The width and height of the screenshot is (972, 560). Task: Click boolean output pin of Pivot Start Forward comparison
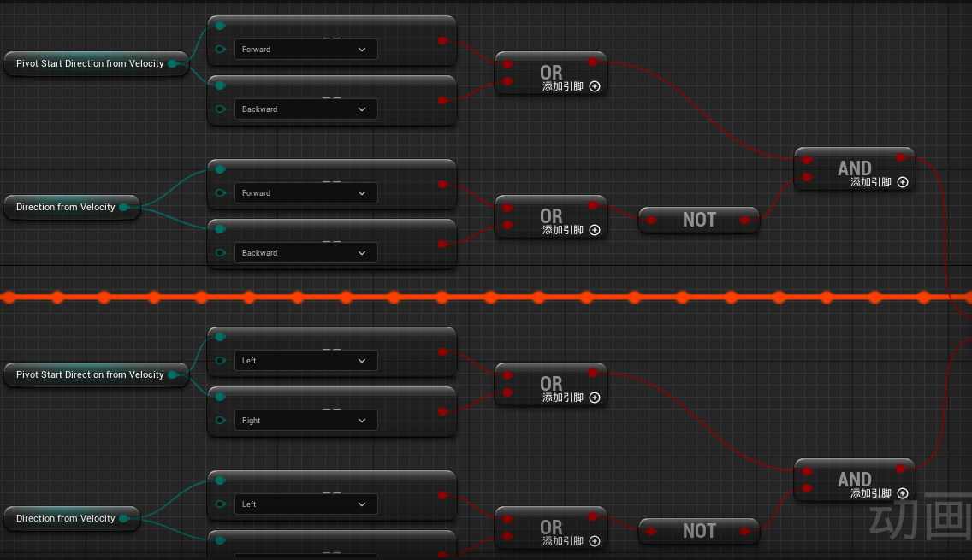pyautogui.click(x=442, y=41)
